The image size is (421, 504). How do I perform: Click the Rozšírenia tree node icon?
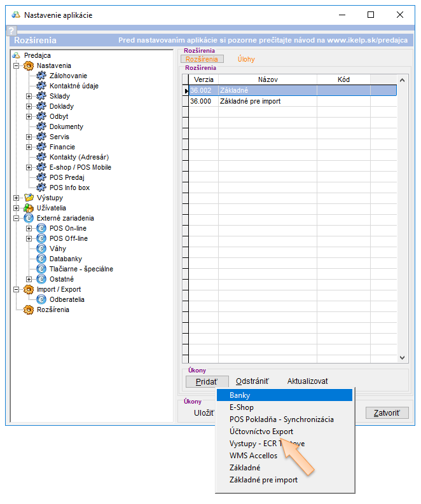pos(29,310)
